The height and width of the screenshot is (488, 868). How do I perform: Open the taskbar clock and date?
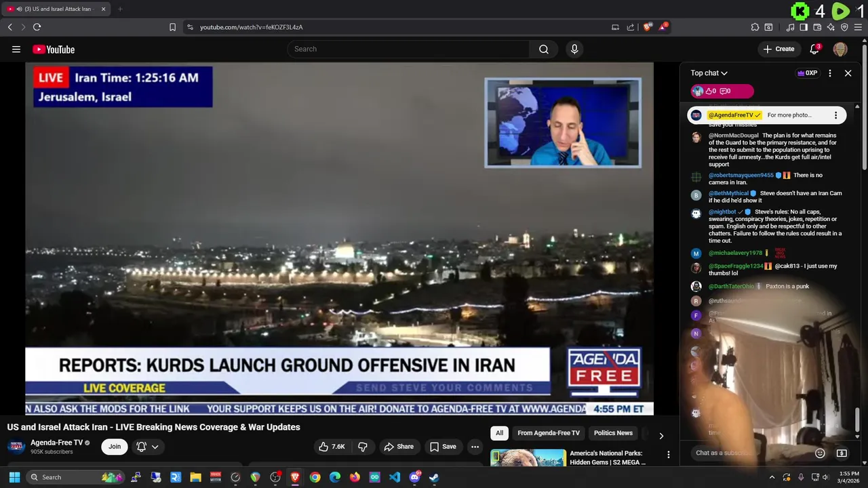[849, 477]
